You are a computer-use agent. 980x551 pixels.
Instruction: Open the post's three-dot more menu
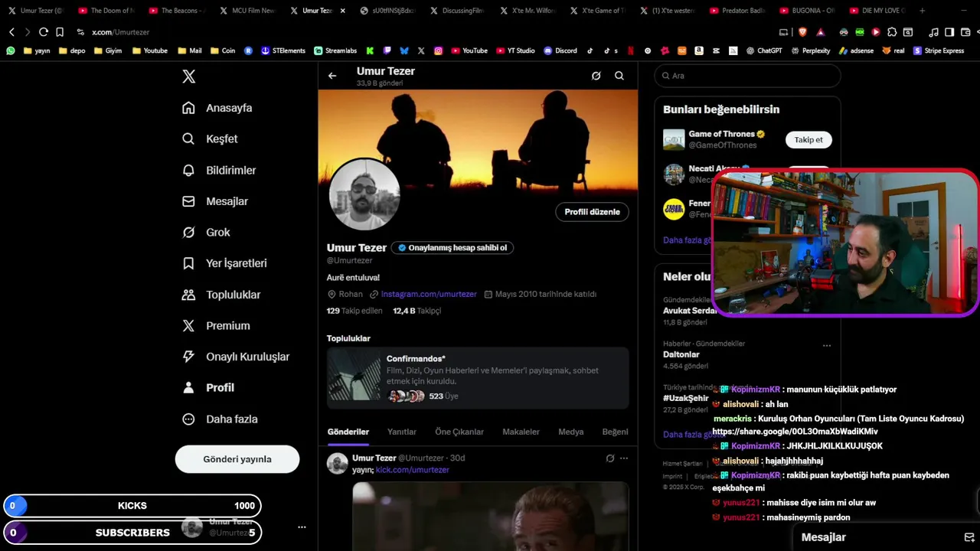(x=624, y=458)
